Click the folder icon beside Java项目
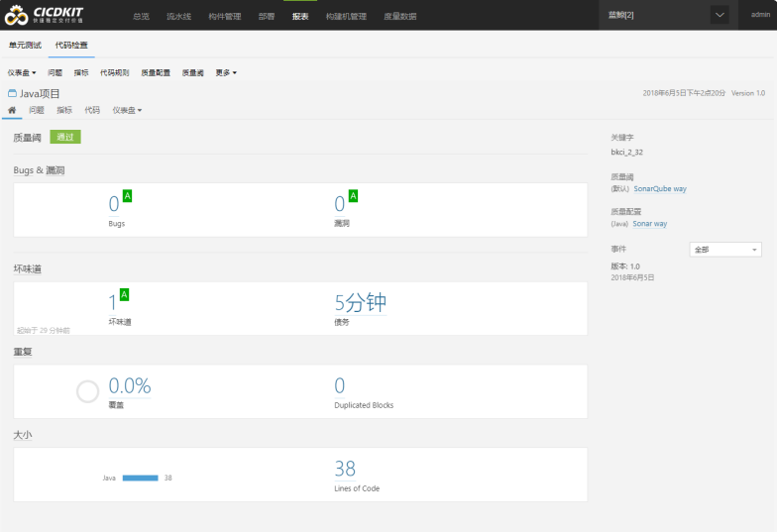Screen dimensions: 777x532 coord(12,93)
